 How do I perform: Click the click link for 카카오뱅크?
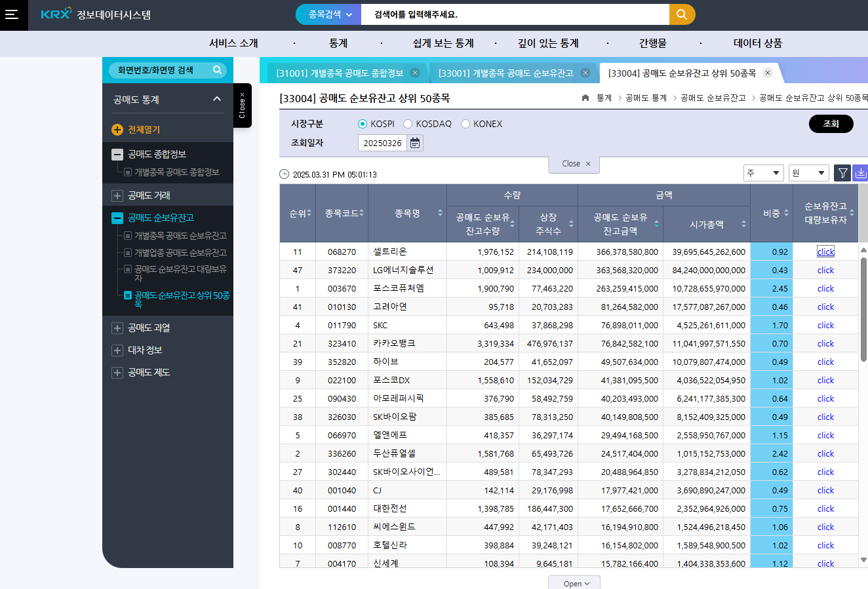pyautogui.click(x=825, y=343)
